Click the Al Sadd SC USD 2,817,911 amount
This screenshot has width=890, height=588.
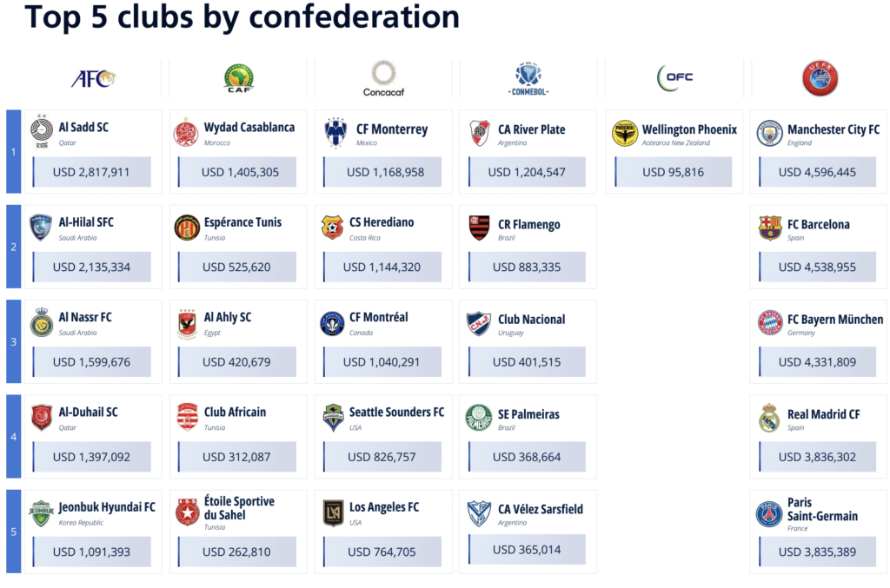pyautogui.click(x=91, y=172)
